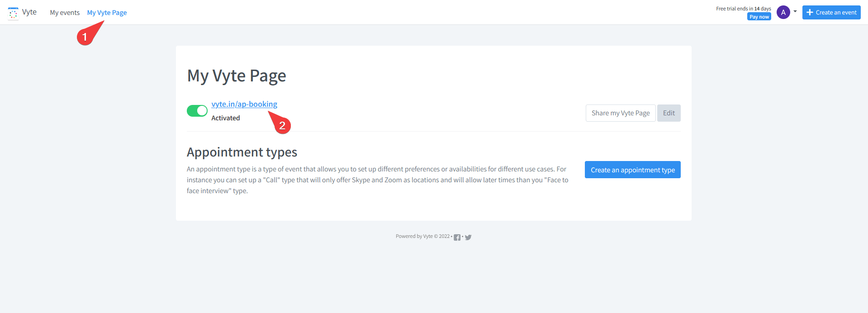Select the Activated status text
The image size is (868, 313).
pyautogui.click(x=226, y=118)
